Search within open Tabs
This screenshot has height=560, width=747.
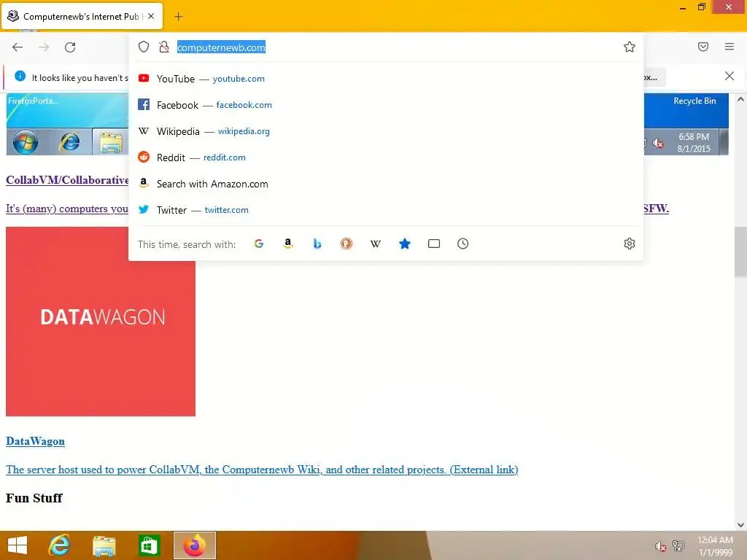click(434, 244)
